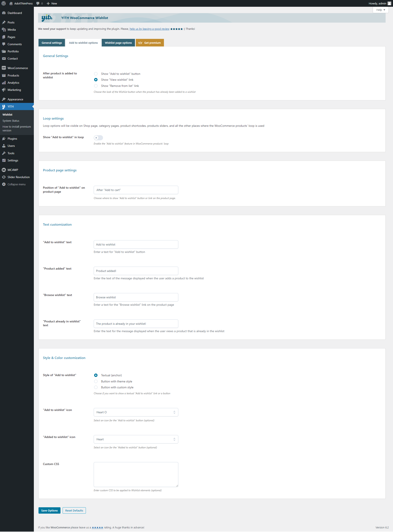This screenshot has height=532, width=393.
Task: Click the Reset Defaults button
Action: coord(74,510)
